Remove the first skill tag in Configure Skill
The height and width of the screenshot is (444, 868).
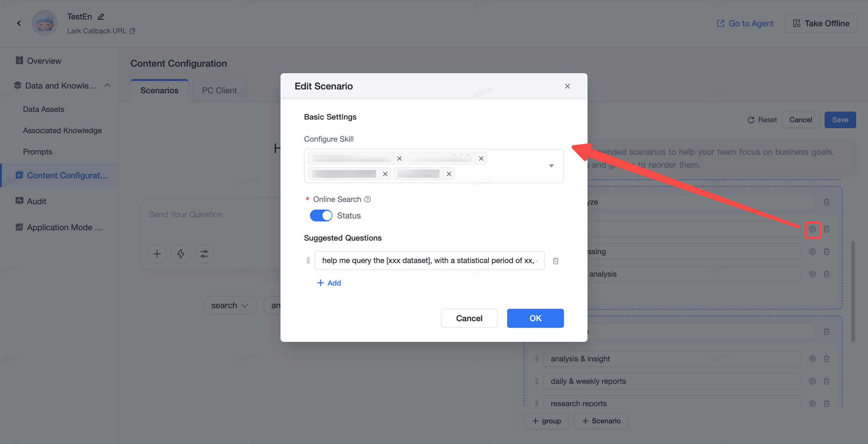point(399,158)
